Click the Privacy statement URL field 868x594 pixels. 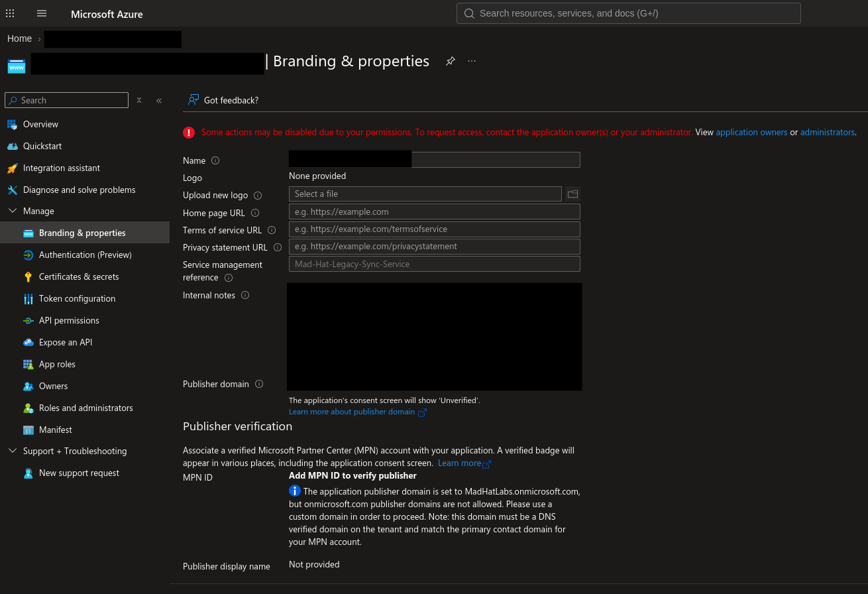coord(435,246)
